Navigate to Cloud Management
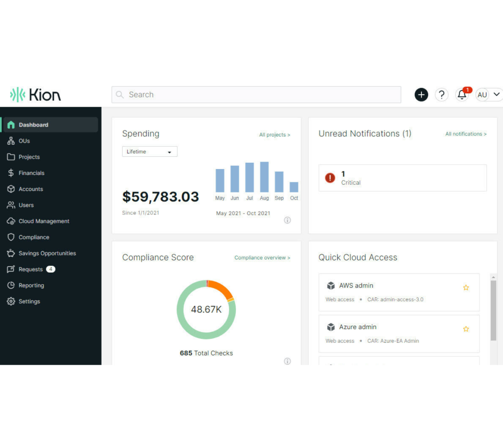This screenshot has width=503, height=448. (x=44, y=221)
